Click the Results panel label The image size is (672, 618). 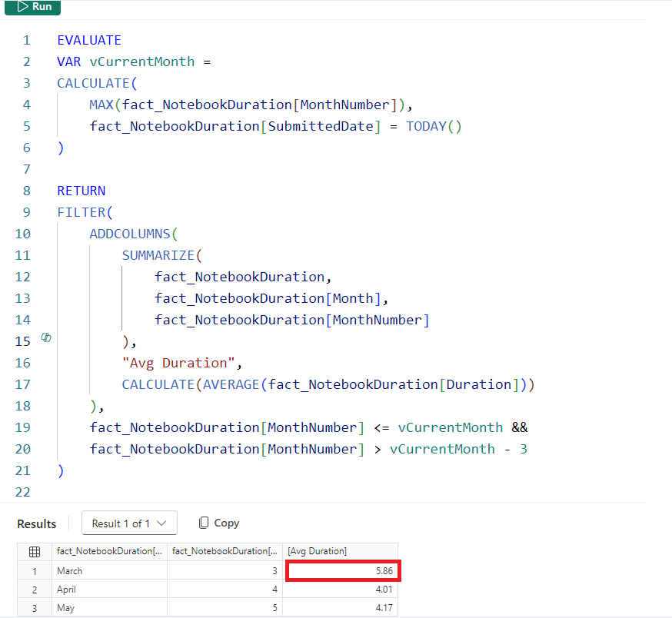click(37, 523)
